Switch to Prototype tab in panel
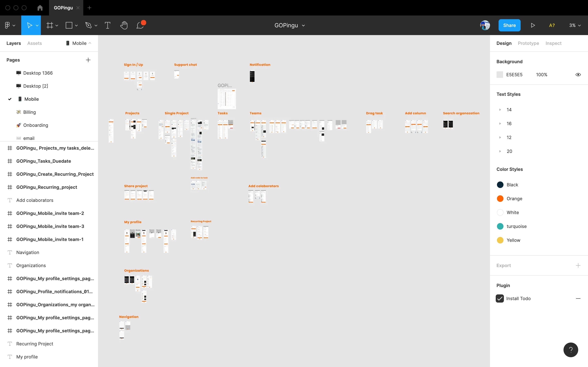The image size is (588, 367). (528, 43)
